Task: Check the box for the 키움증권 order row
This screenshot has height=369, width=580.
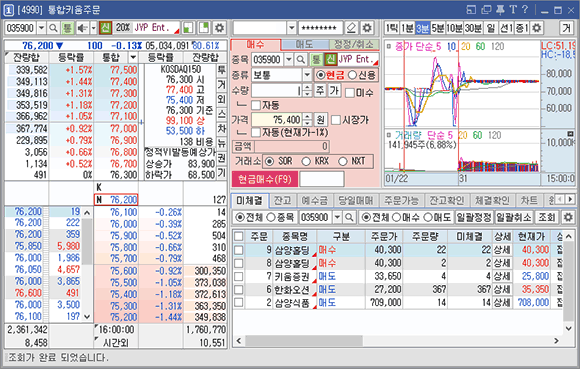Action: 239,276
